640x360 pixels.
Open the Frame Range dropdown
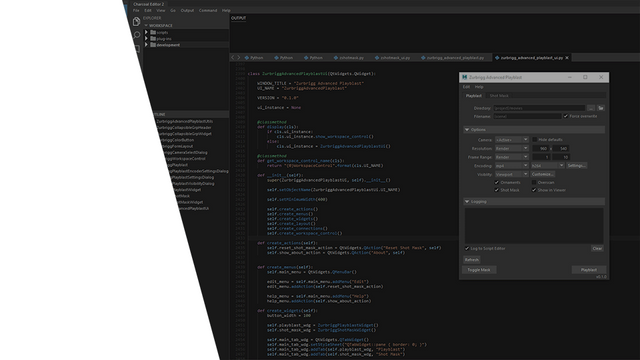click(512, 157)
